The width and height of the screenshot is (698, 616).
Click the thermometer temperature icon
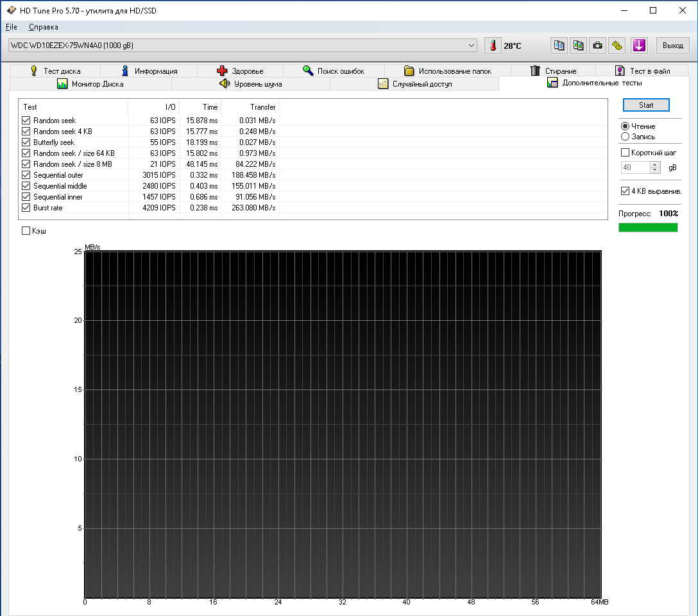tap(493, 46)
